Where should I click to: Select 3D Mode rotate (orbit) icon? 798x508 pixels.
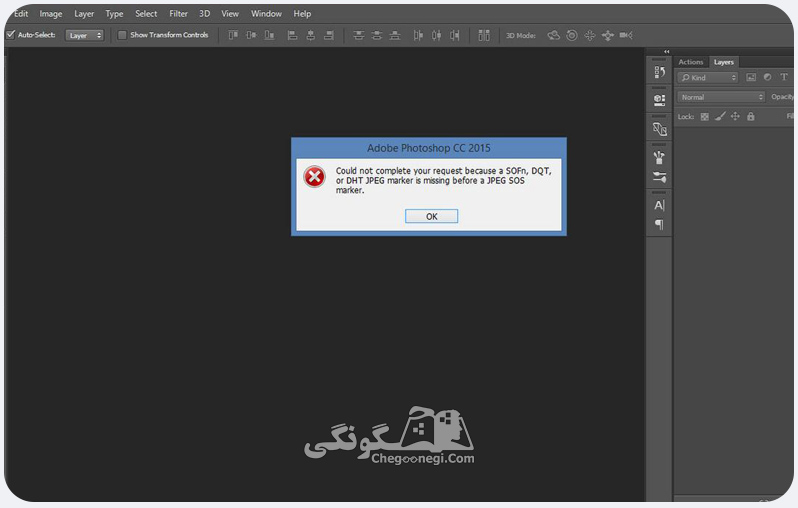pos(554,35)
